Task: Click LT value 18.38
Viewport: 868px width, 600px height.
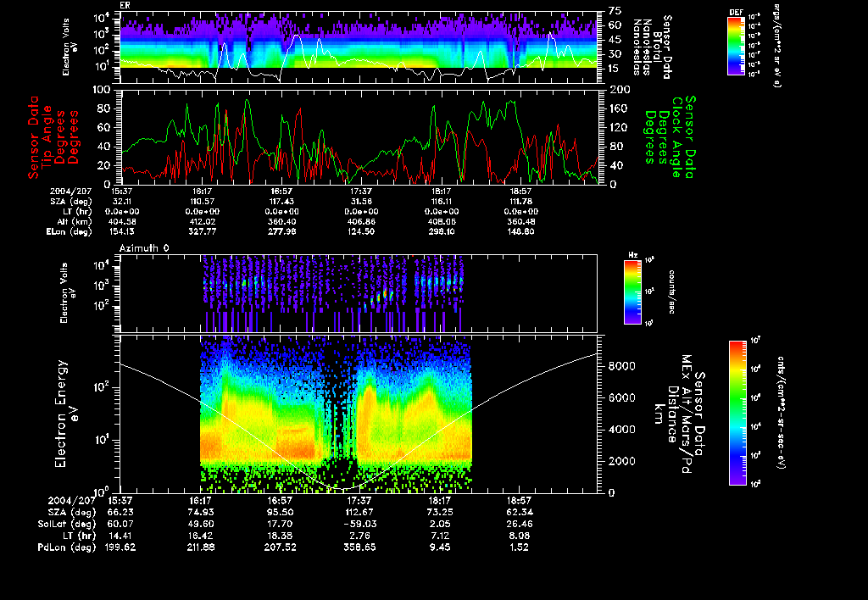Action: pyautogui.click(x=280, y=536)
